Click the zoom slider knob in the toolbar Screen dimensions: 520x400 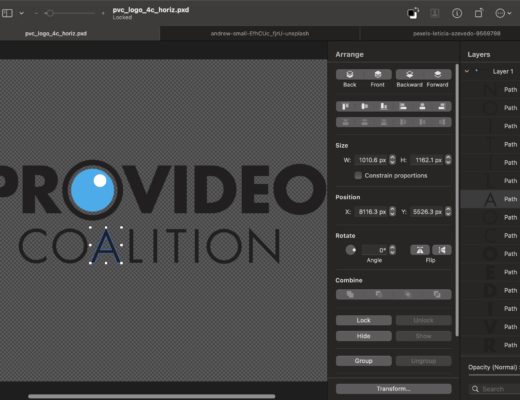coord(50,13)
